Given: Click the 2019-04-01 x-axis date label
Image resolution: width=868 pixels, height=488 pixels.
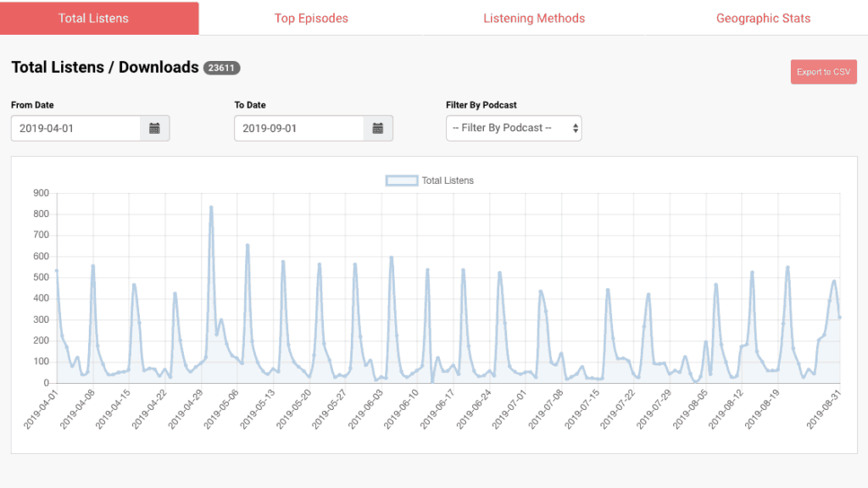Looking at the screenshot, I should tap(40, 410).
